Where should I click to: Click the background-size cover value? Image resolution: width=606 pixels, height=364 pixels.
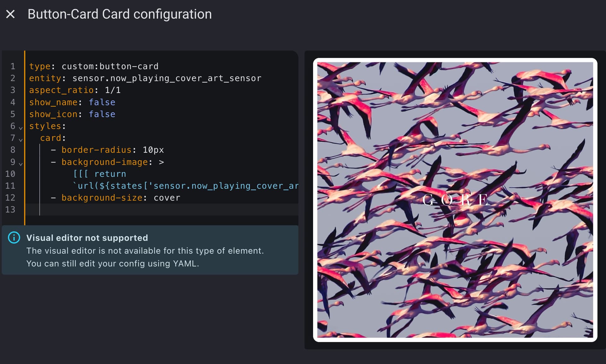tap(167, 198)
